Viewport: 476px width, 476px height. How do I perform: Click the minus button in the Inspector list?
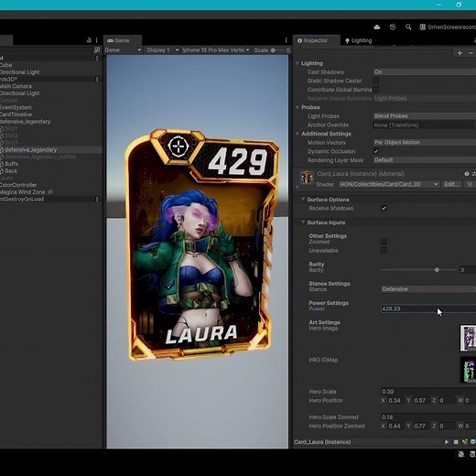(471, 53)
